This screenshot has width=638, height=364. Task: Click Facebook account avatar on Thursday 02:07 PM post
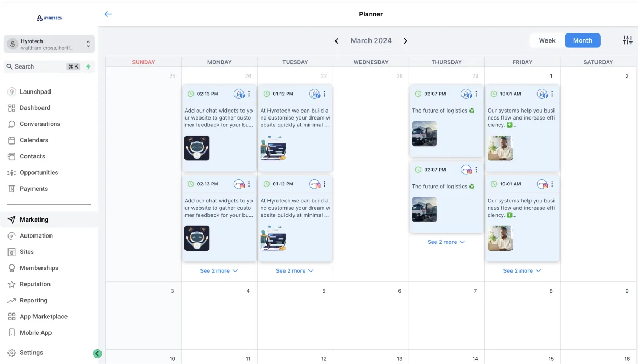click(467, 94)
